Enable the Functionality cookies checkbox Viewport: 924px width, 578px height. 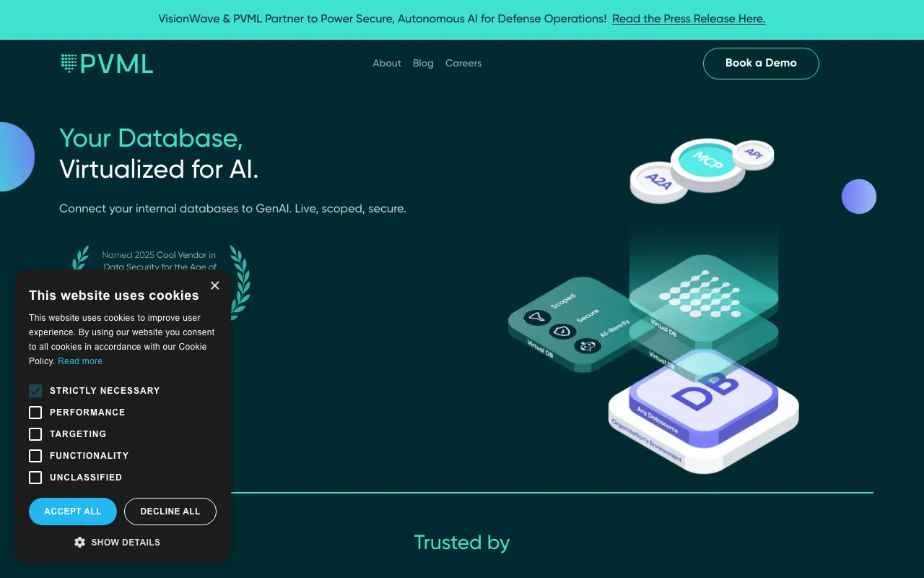(x=35, y=456)
